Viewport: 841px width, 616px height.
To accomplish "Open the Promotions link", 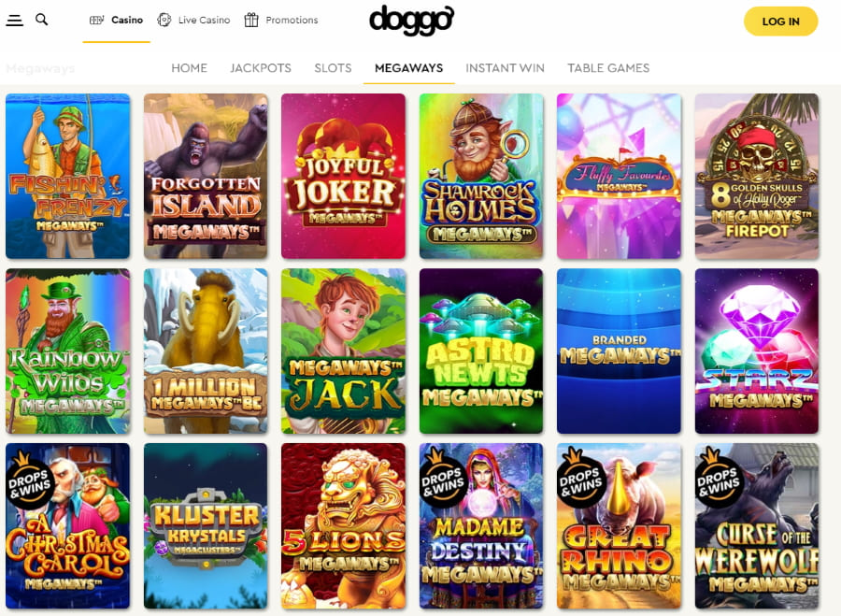I will coord(292,20).
